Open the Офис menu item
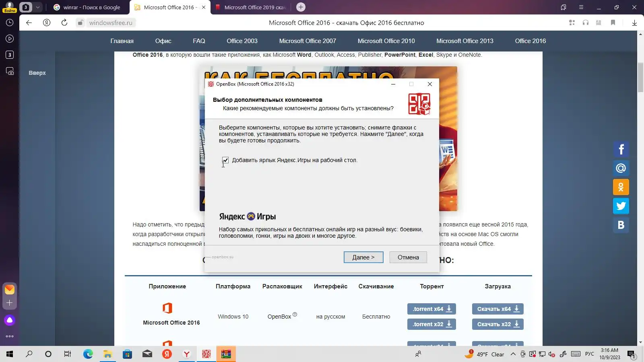Image resolution: width=644 pixels, height=362 pixels. point(163,41)
